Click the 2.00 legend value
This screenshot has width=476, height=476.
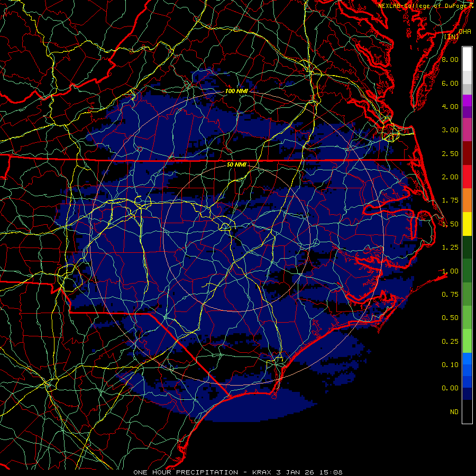pos(450,177)
